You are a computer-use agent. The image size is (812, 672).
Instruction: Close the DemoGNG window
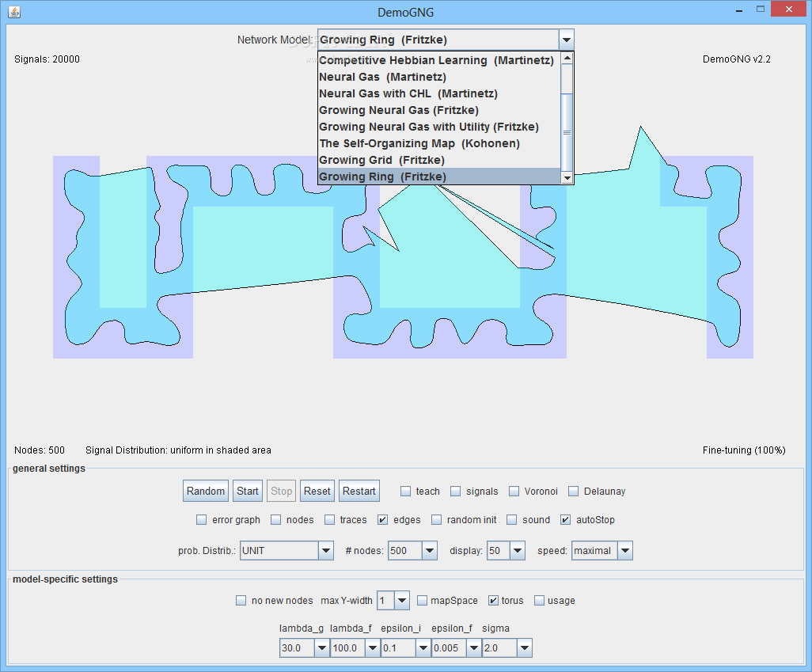pyautogui.click(x=789, y=9)
